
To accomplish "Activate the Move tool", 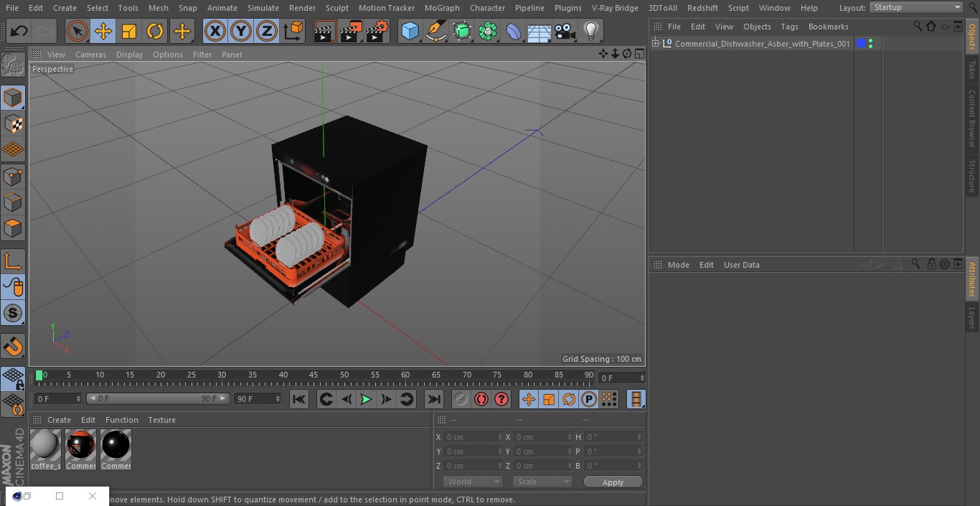I will click(103, 32).
